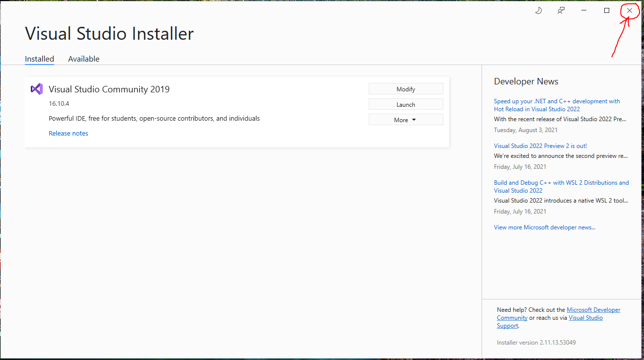Close the Visual Studio Installer window
The image size is (644, 360).
[x=630, y=10]
